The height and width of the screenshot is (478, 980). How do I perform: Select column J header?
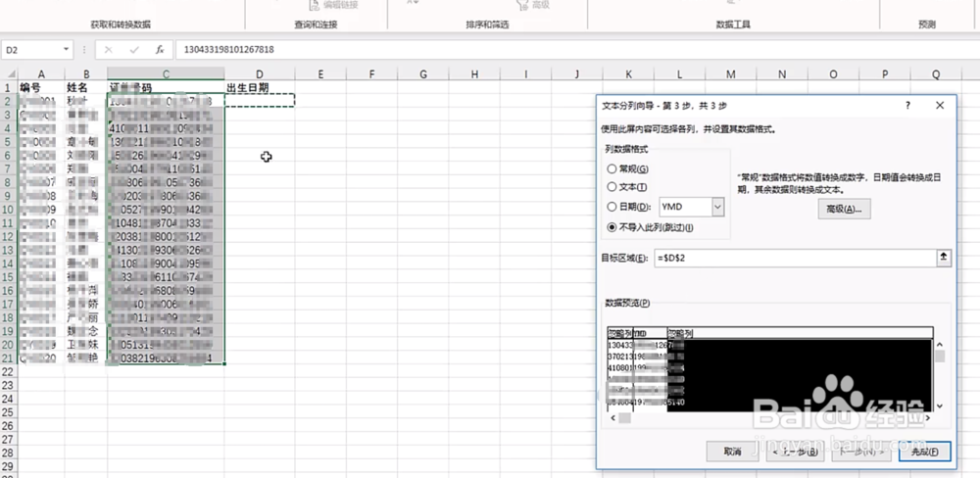(577, 74)
